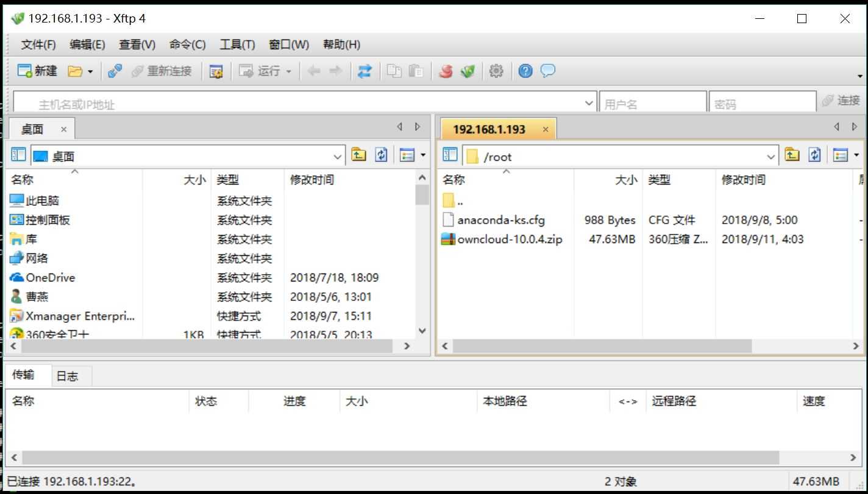This screenshot has width=868, height=494.
Task: Click the username (用户名) field
Action: pyautogui.click(x=652, y=103)
